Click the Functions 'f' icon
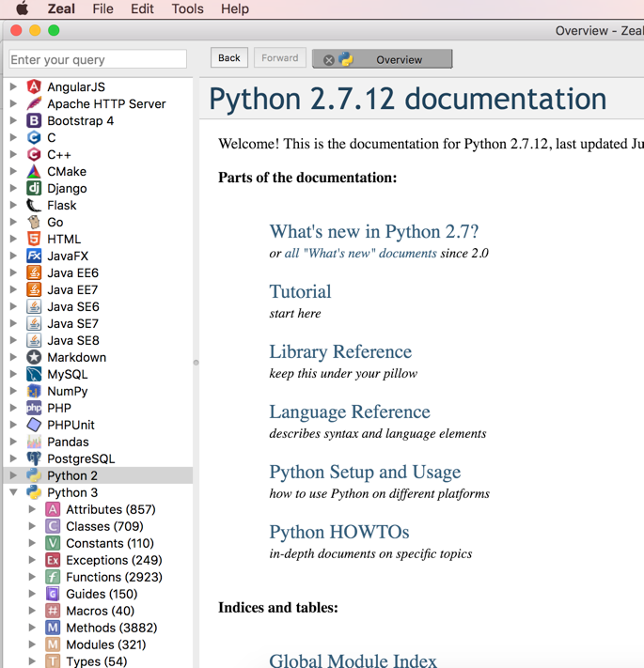The height and width of the screenshot is (668, 644). click(53, 577)
